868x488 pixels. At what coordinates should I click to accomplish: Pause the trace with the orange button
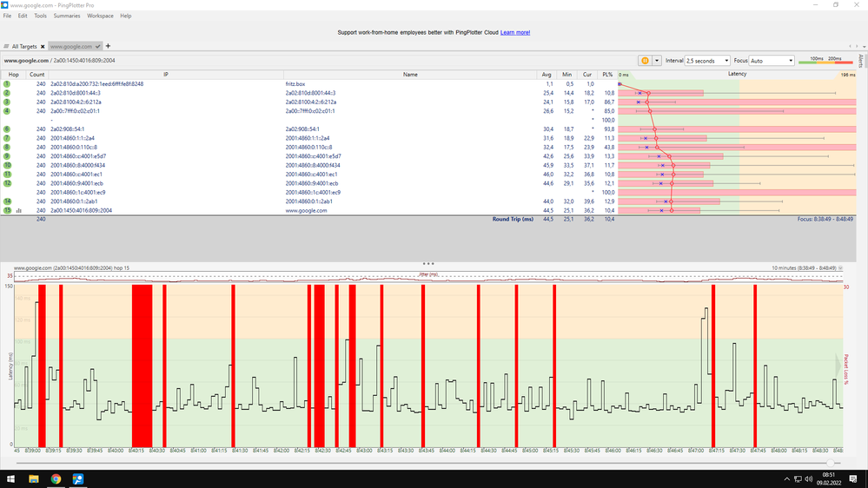tap(645, 61)
